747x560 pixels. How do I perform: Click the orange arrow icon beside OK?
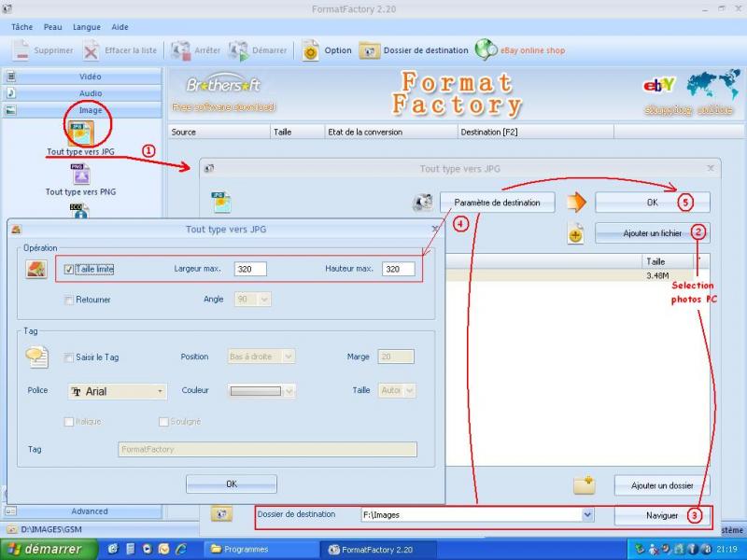click(x=576, y=202)
